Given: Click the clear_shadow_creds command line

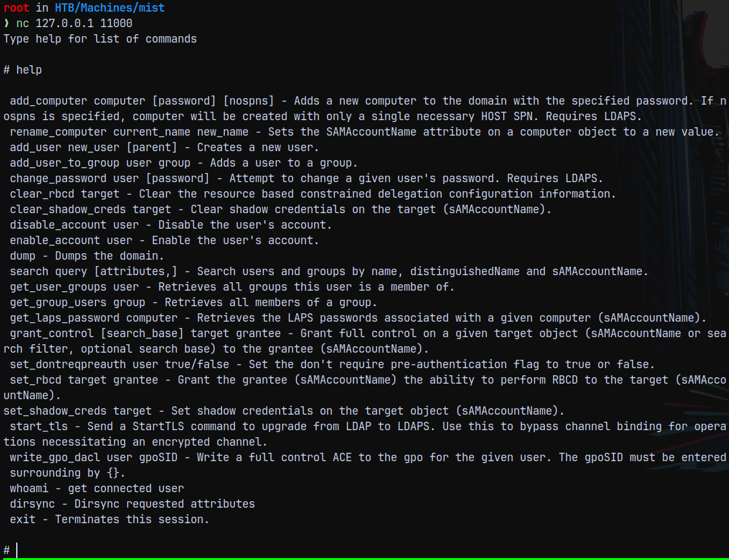Looking at the screenshot, I should [280, 209].
